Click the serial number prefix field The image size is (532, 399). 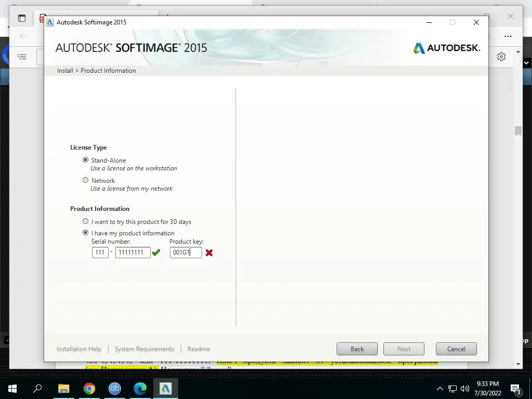coord(100,252)
